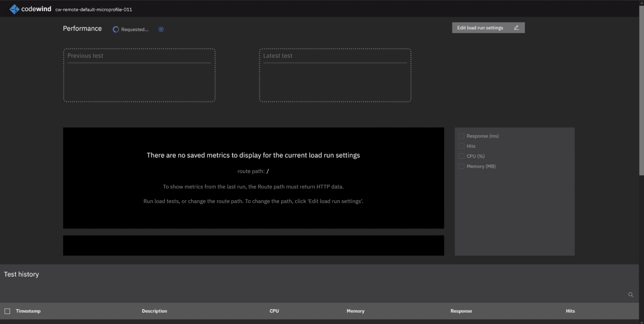
Task: Open the test history search icon
Action: 631,295
